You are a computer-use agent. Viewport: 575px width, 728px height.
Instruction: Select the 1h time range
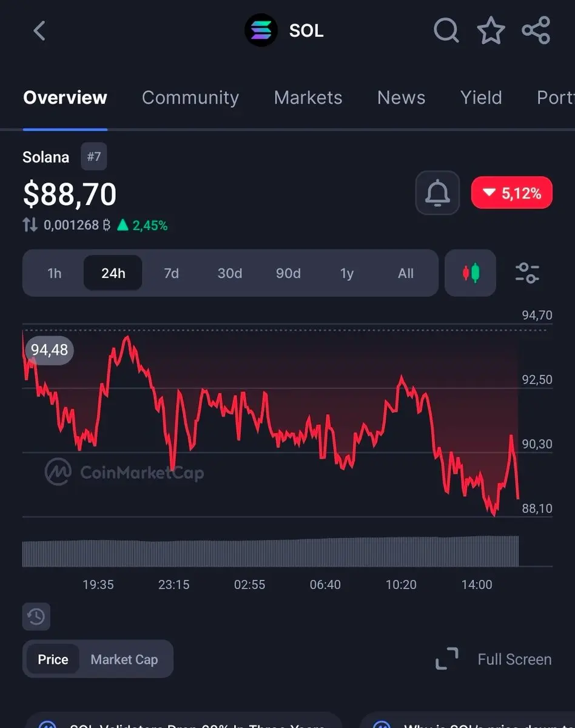(x=55, y=273)
